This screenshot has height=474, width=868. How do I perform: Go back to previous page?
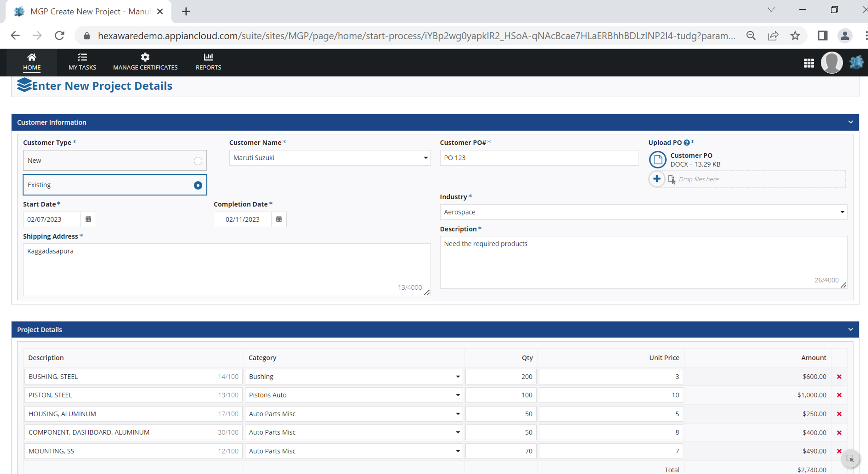coord(15,36)
